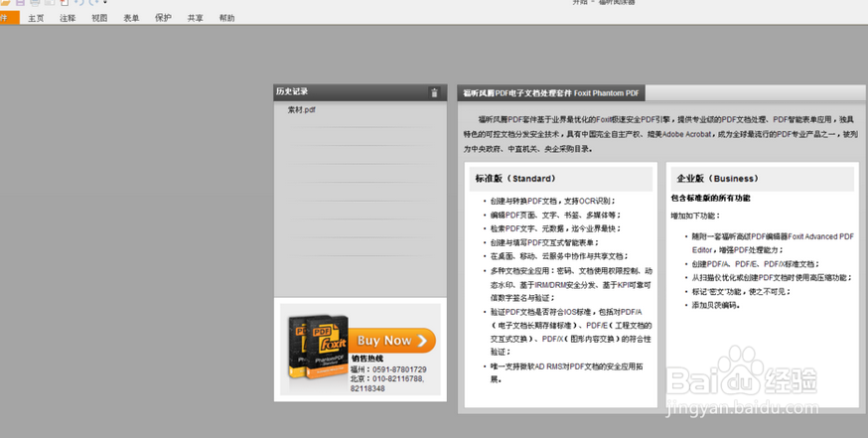This screenshot has width=868, height=438.
Task: Open the 帮助 ribbon tab
Action: (x=227, y=18)
